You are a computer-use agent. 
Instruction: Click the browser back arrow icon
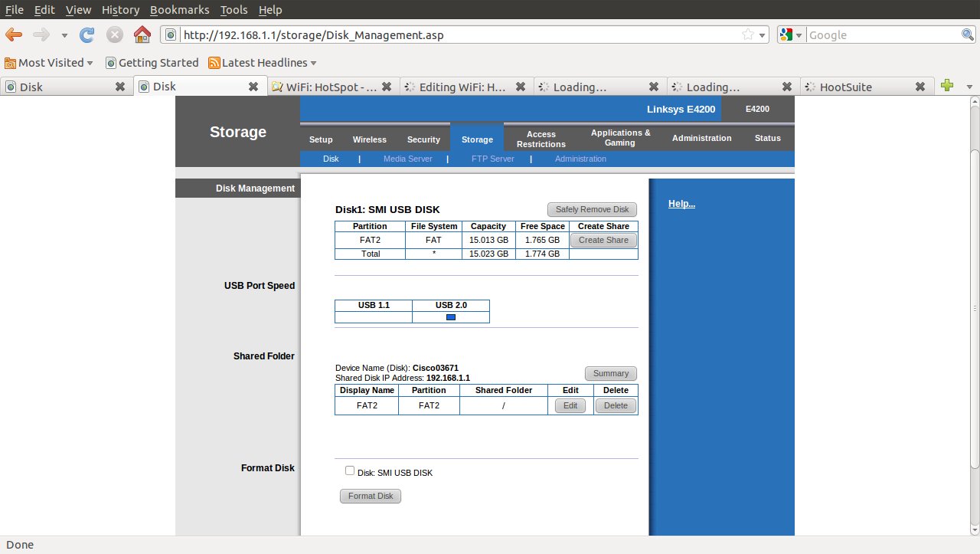(15, 34)
